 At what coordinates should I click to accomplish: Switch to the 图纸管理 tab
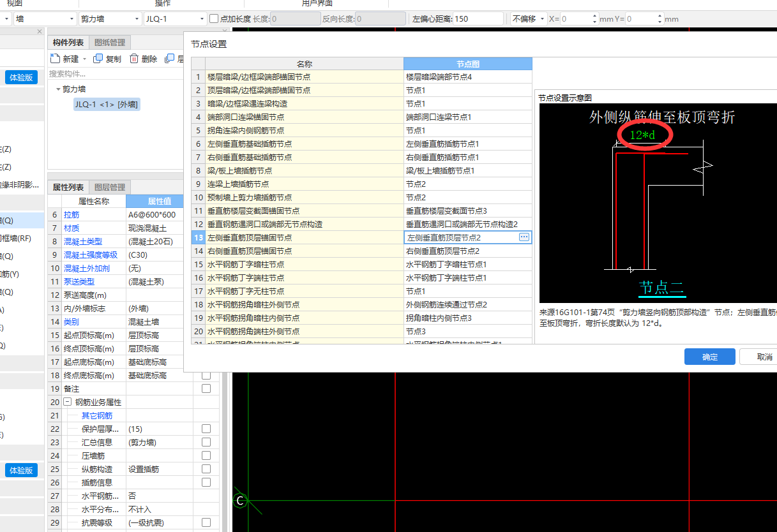point(110,42)
